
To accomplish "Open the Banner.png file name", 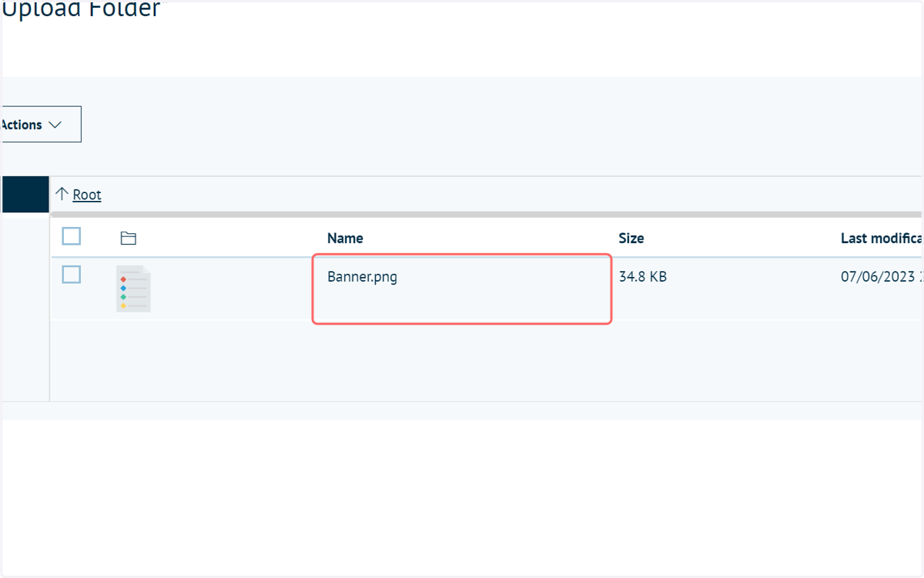I will coord(363,277).
